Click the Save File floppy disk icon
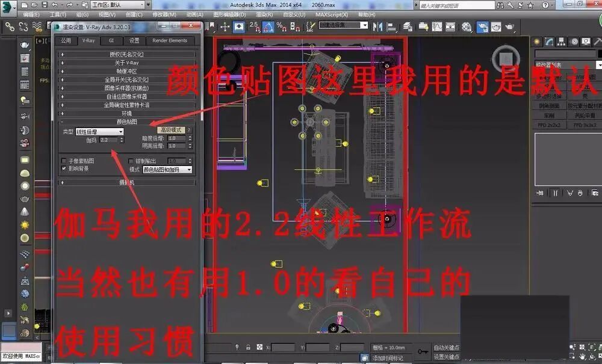The width and height of the screenshot is (602, 364). pos(45,5)
